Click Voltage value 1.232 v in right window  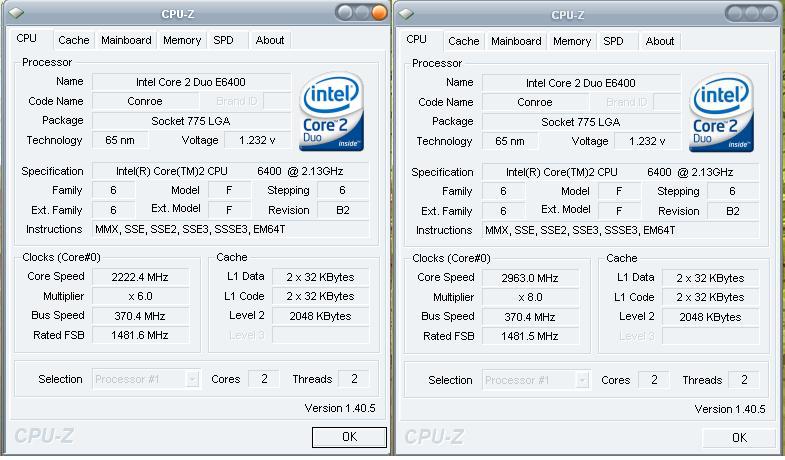[x=647, y=141]
